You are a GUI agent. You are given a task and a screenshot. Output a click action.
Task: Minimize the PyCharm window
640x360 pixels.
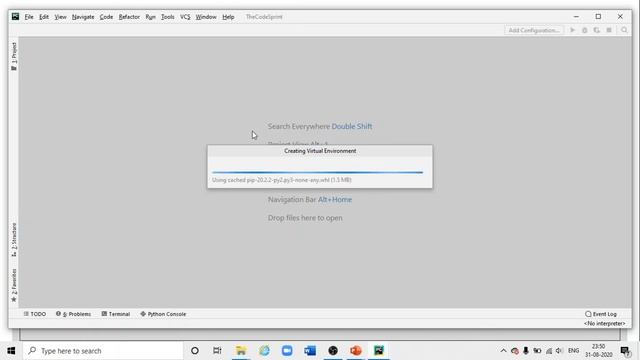[x=576, y=17]
